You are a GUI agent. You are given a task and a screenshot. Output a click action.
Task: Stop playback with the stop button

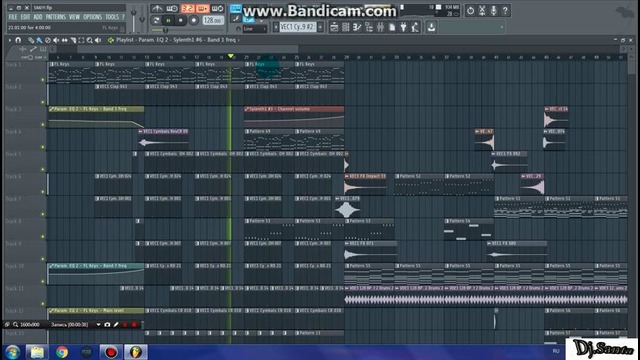click(181, 20)
